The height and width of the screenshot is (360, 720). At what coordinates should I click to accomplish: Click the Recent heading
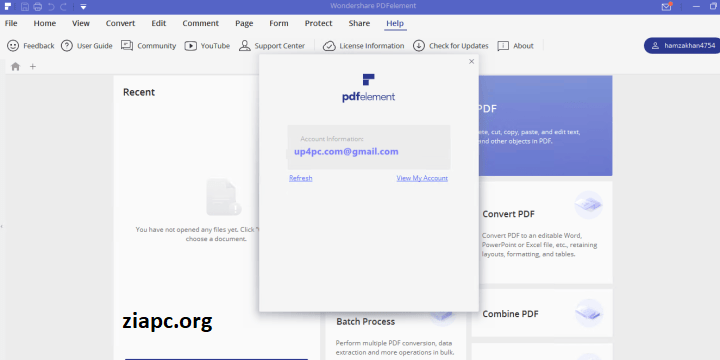coord(139,92)
